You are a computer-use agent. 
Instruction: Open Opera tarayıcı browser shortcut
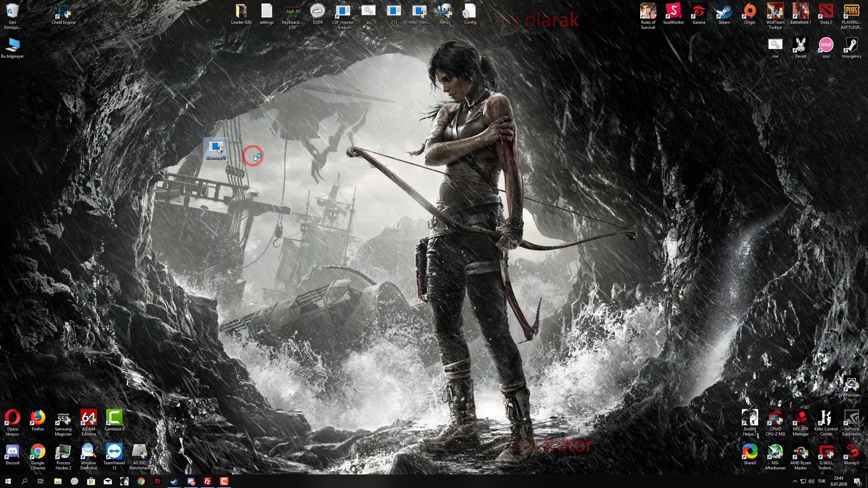[13, 423]
